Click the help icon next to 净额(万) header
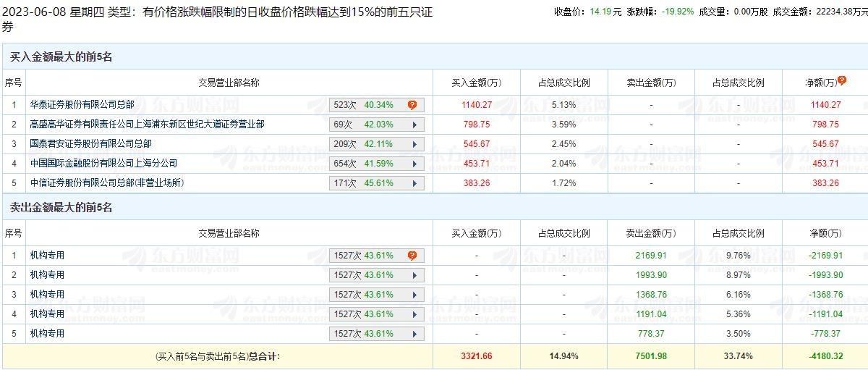The height and width of the screenshot is (370, 868). pos(842,81)
